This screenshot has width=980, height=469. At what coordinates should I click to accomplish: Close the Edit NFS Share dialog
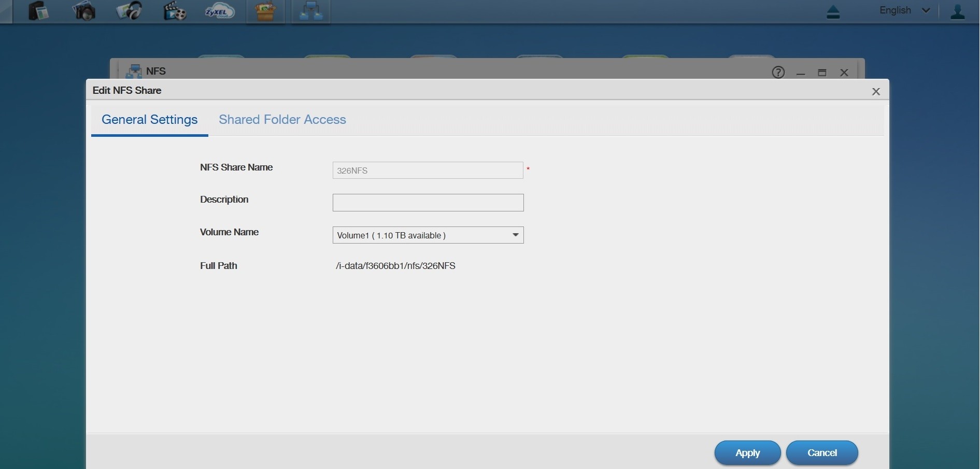[876, 92]
